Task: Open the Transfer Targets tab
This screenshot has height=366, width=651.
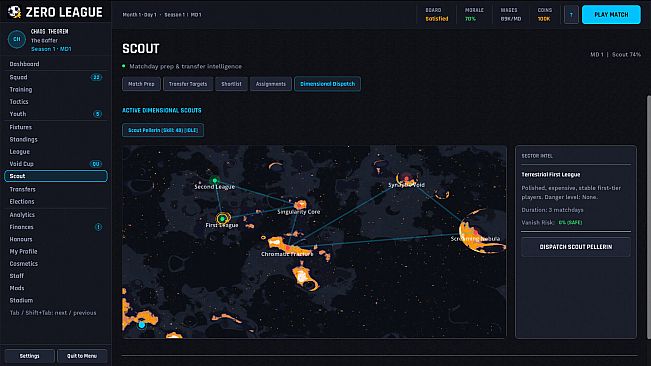Action: pos(188,84)
